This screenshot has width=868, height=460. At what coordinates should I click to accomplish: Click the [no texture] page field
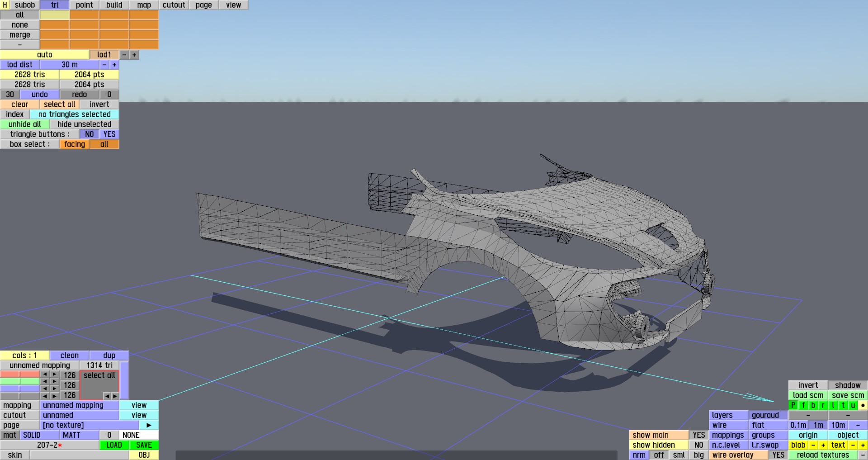(90, 425)
